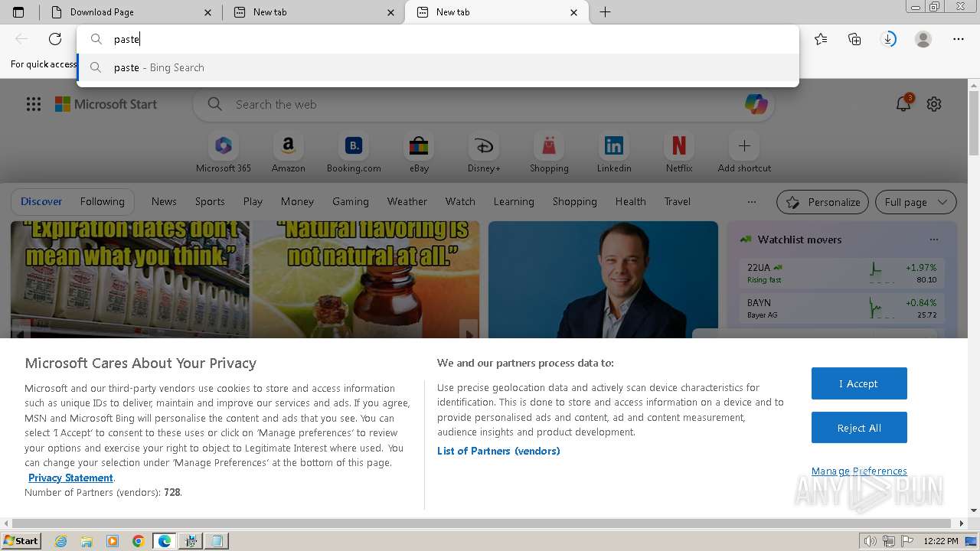980x551 pixels.
Task: Open Chrome from taskbar
Action: point(139,541)
